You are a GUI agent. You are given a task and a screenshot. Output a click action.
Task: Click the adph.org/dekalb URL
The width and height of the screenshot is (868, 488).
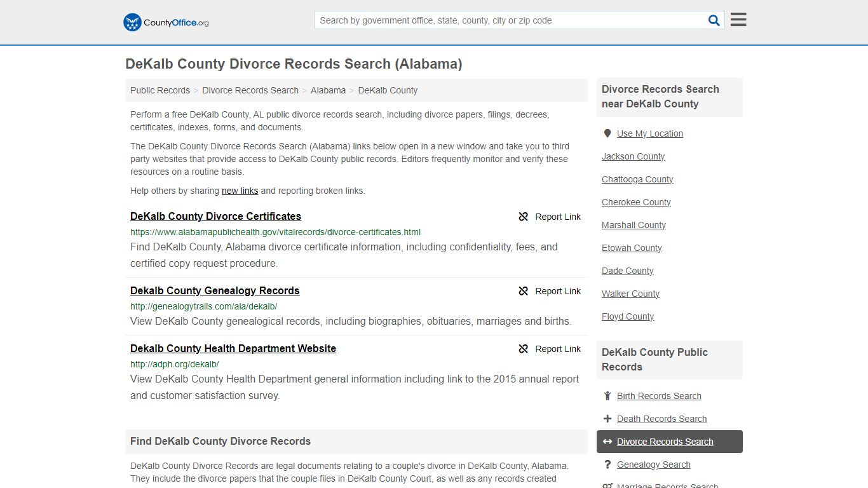click(x=174, y=364)
